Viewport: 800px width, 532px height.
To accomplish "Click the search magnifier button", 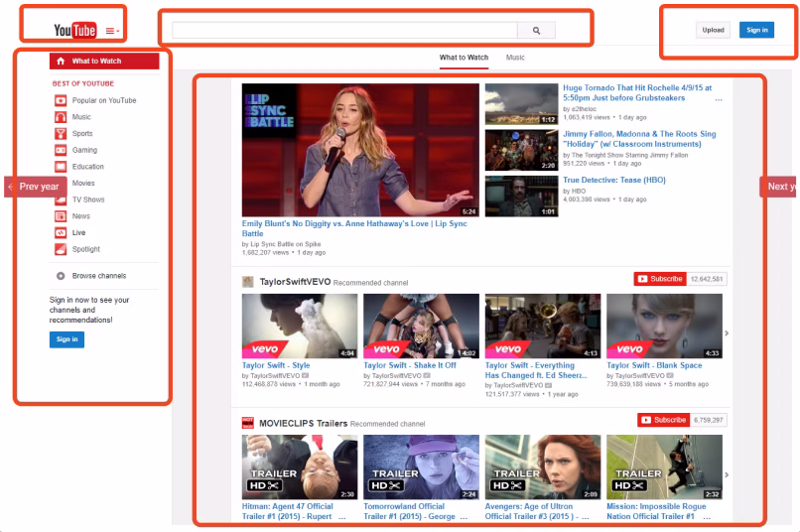I will coord(536,31).
